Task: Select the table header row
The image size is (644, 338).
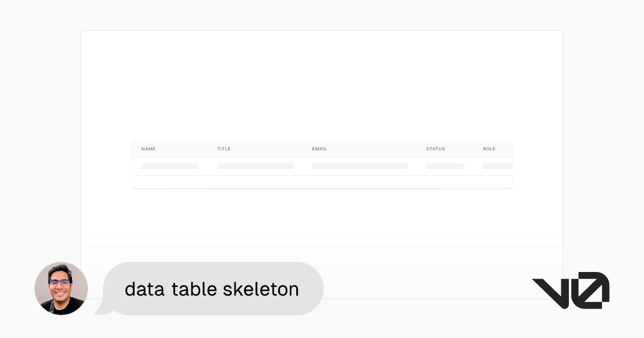Action: pos(322,149)
